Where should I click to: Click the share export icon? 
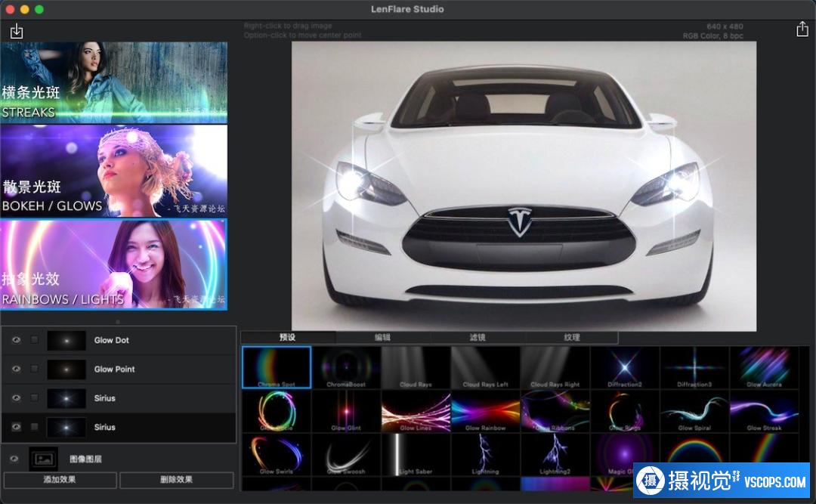802,29
